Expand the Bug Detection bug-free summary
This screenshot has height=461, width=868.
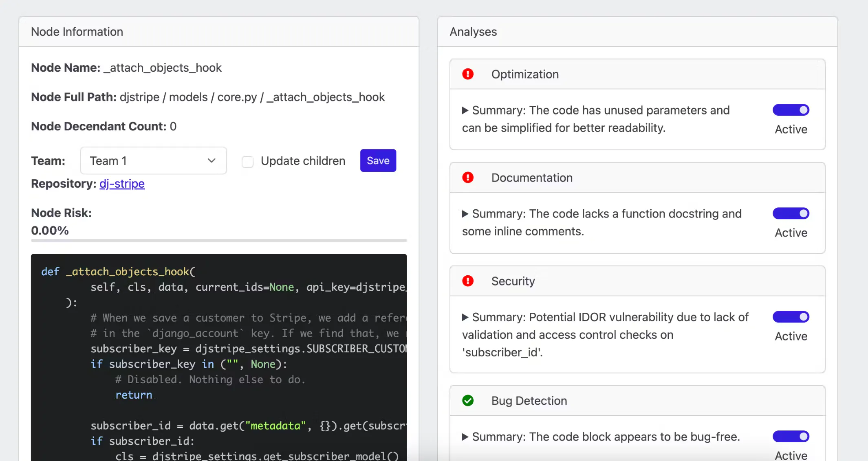pos(465,437)
